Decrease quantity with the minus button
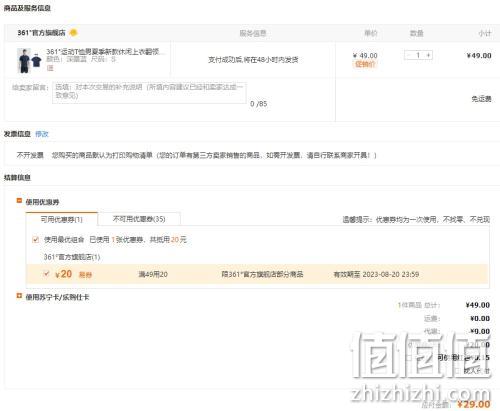500x411 pixels. [x=409, y=55]
